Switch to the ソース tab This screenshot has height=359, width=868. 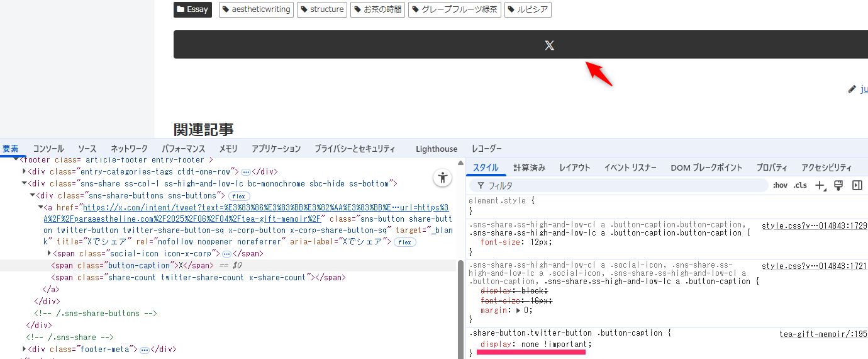coord(87,149)
